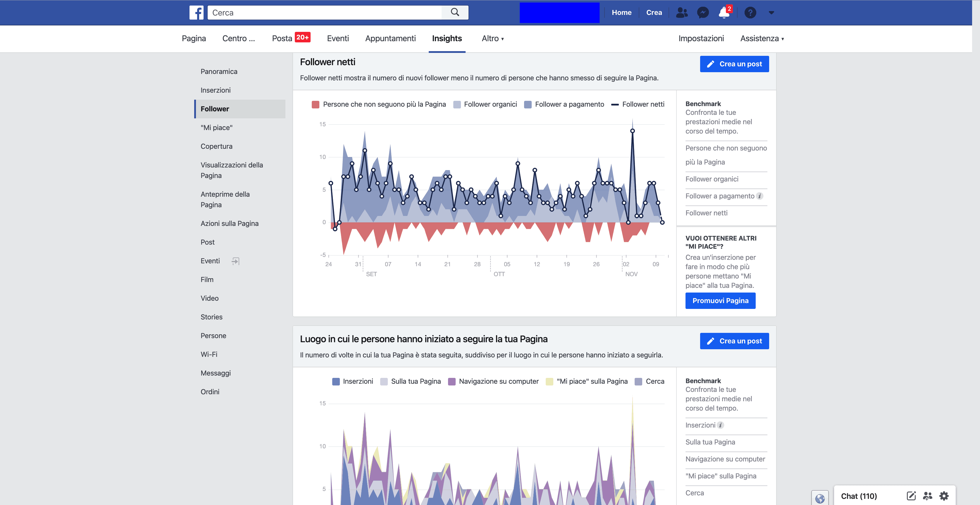
Task: Open the Assistenza dropdown
Action: [x=762, y=38]
